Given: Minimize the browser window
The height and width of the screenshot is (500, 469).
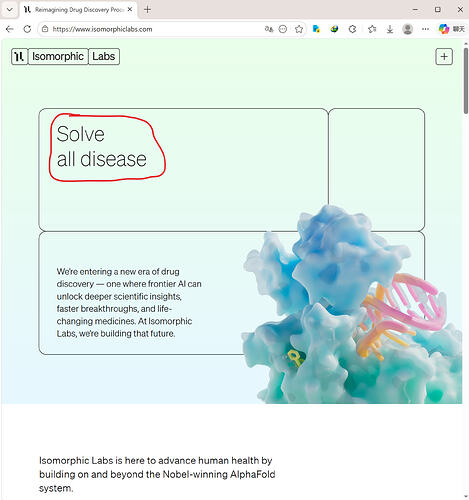Looking at the screenshot, I should pos(415,10).
